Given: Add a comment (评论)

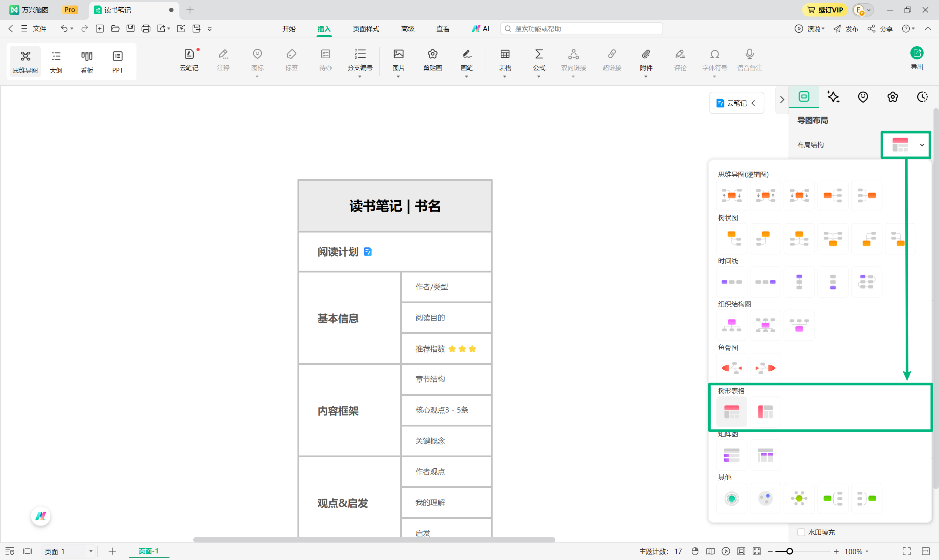Looking at the screenshot, I should [680, 61].
